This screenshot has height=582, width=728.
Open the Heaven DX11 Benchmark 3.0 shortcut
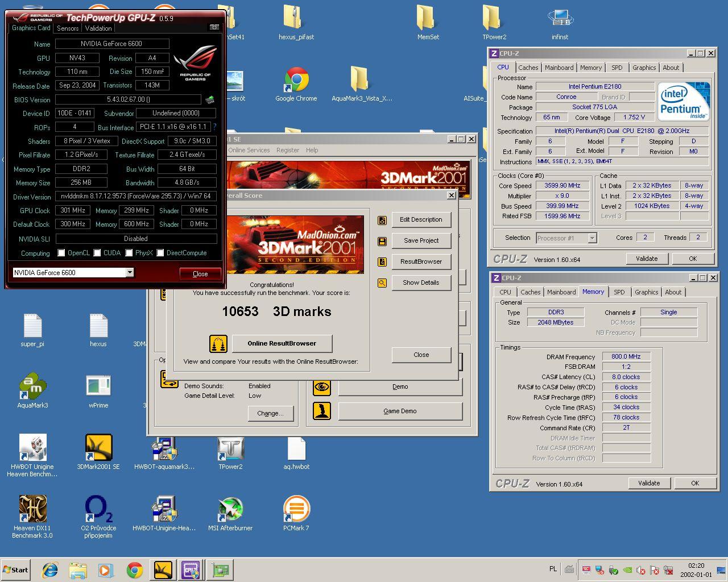click(x=32, y=517)
